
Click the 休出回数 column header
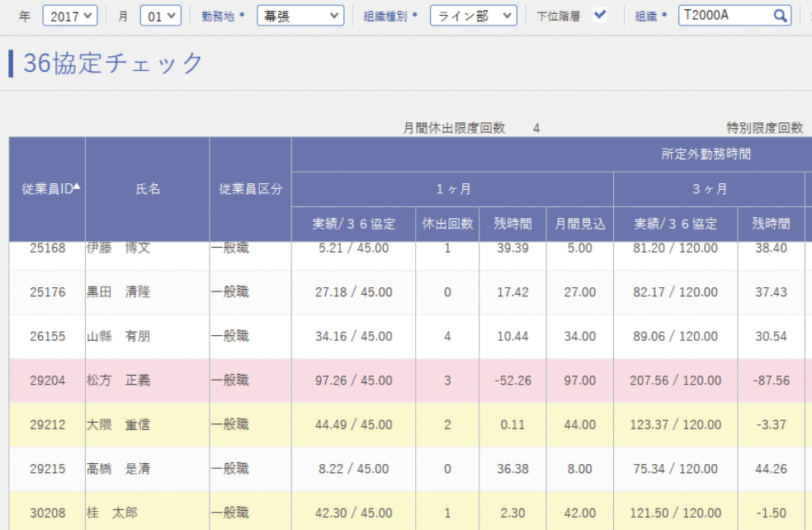pos(447,224)
